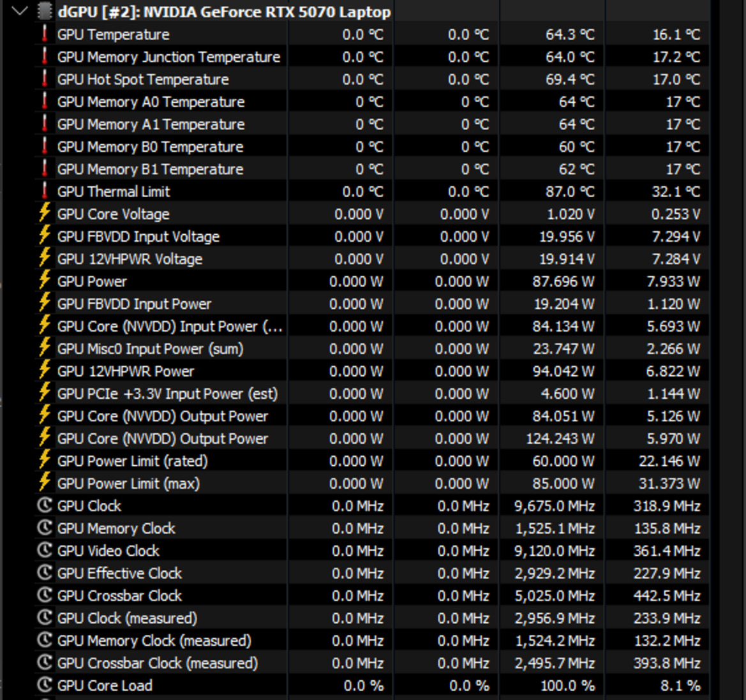Click the lightning icon for GPU PCIe +3.3V Input Power
The height and width of the screenshot is (700, 746).
point(44,392)
